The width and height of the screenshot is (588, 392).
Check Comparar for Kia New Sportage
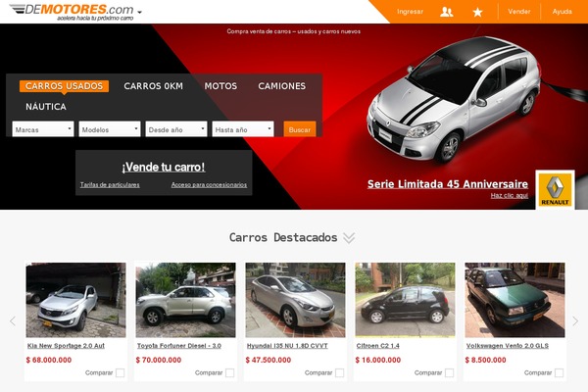pos(120,372)
